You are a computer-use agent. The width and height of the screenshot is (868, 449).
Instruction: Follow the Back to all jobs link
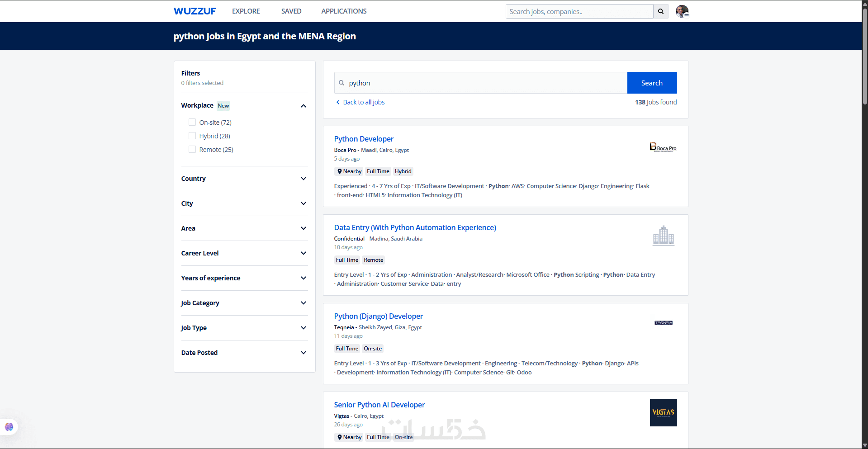point(360,102)
